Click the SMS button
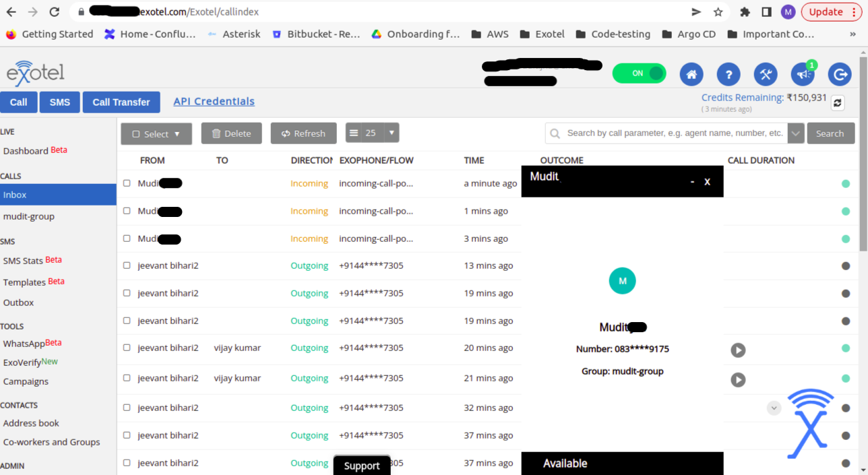The height and width of the screenshot is (475, 868). [x=60, y=102]
